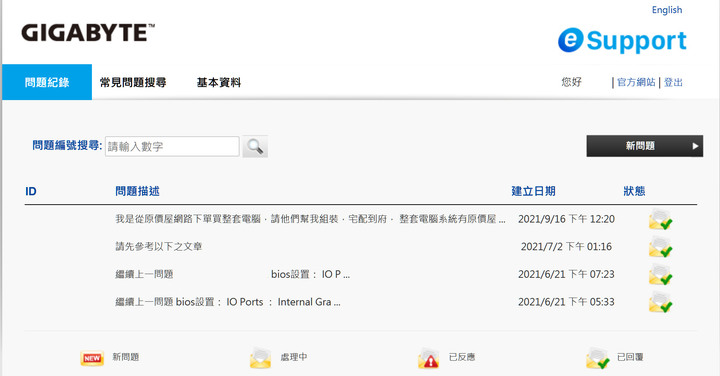
Task: Switch language to English
Action: point(667,10)
